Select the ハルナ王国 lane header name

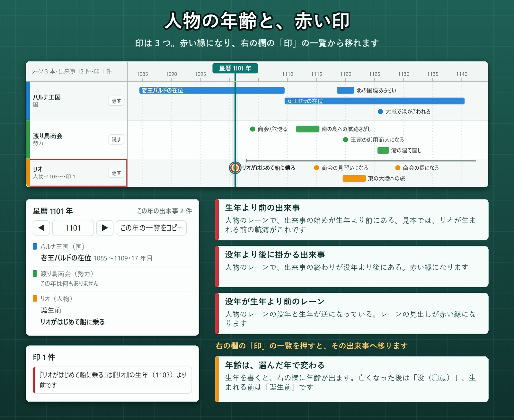pyautogui.click(x=47, y=97)
